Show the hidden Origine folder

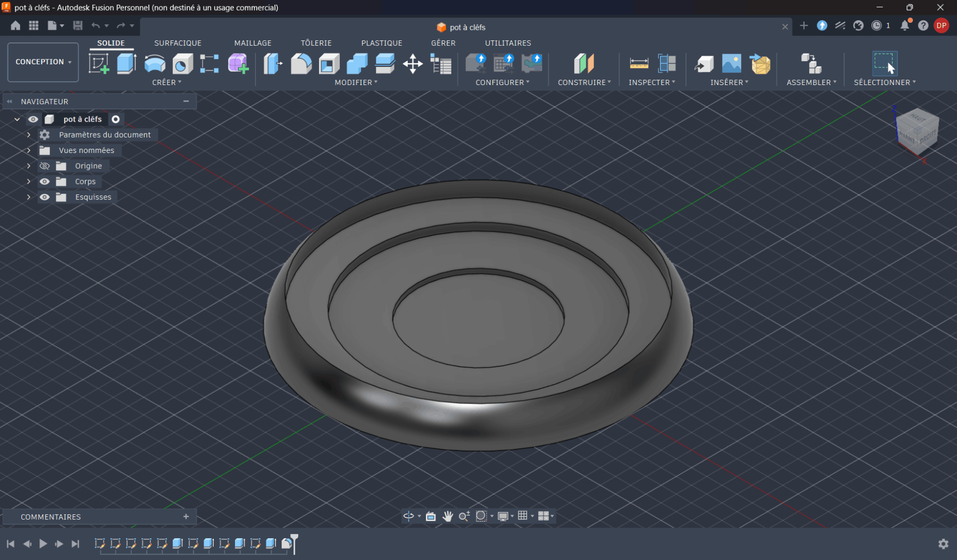[x=45, y=166]
